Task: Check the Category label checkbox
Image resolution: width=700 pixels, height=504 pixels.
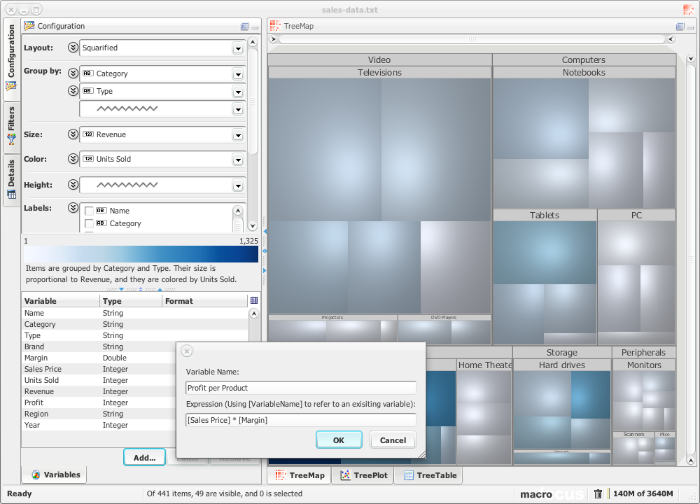Action: 89,224
